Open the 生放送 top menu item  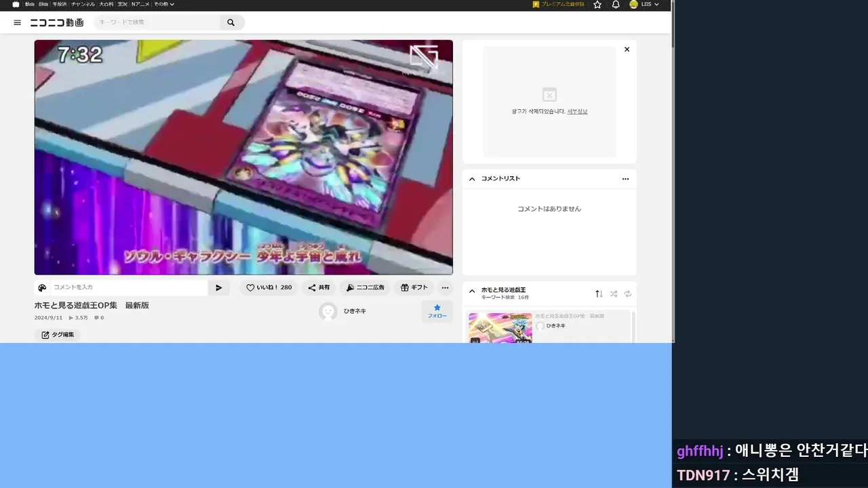(x=59, y=4)
